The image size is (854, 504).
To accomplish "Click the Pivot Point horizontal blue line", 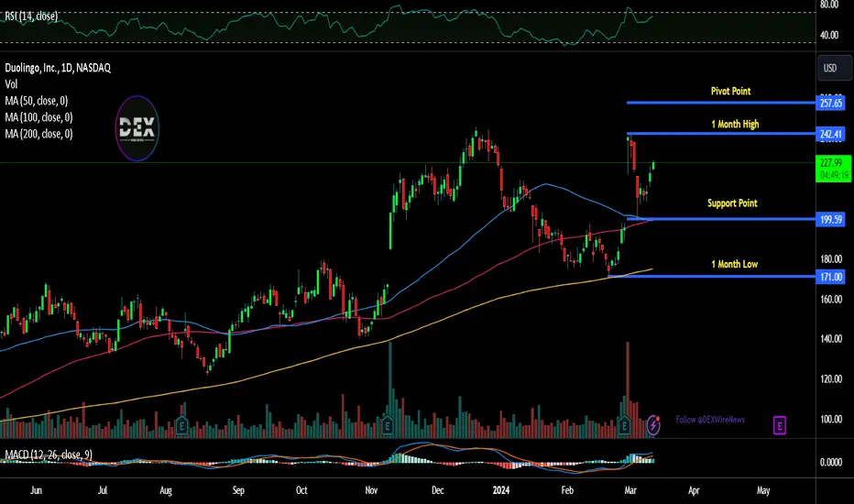I will click(720, 103).
